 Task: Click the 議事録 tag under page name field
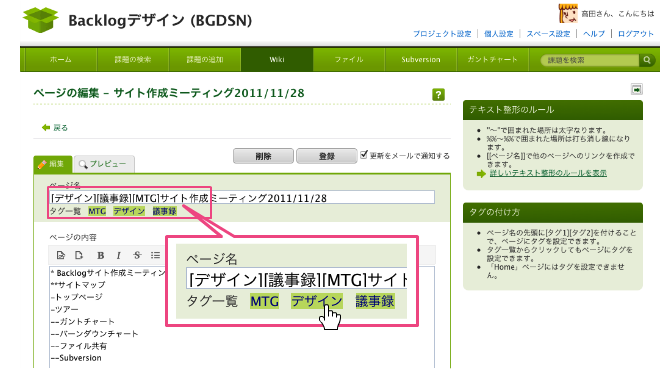[164, 211]
